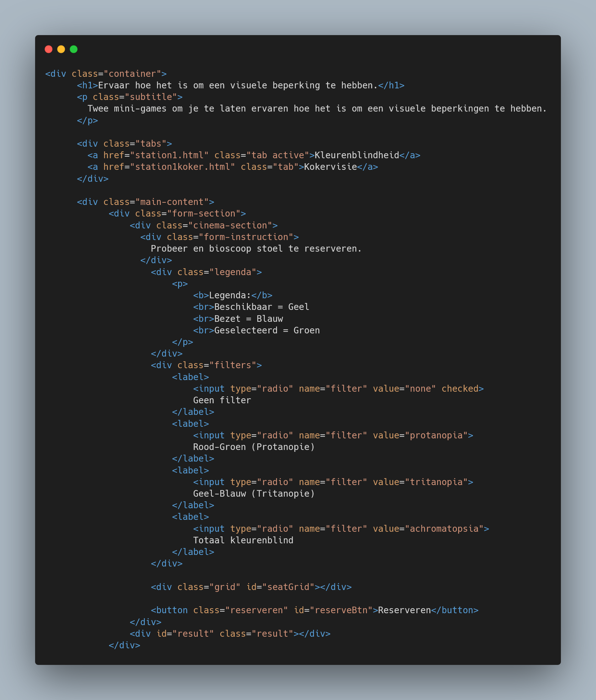Click the "protanopia" value string
596x700 pixels.
point(436,435)
